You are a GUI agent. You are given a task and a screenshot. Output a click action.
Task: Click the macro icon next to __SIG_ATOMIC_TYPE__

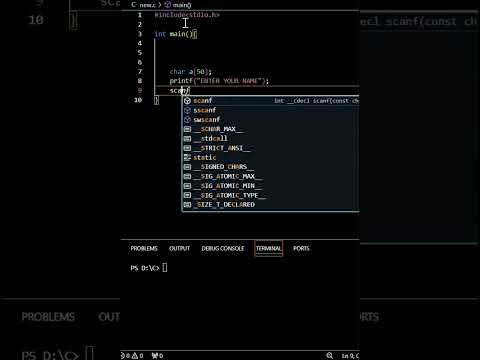[187, 195]
